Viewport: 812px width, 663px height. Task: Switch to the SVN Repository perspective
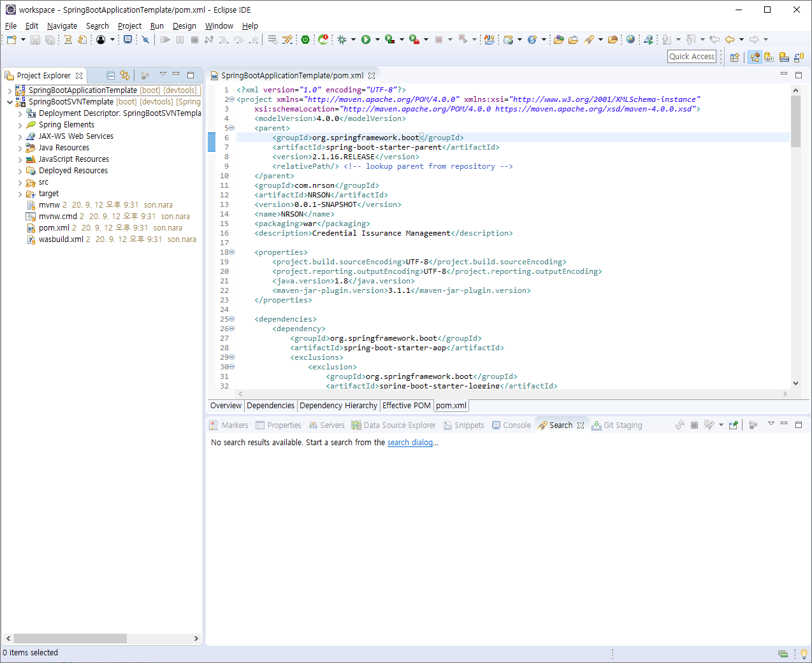pyautogui.click(x=784, y=57)
